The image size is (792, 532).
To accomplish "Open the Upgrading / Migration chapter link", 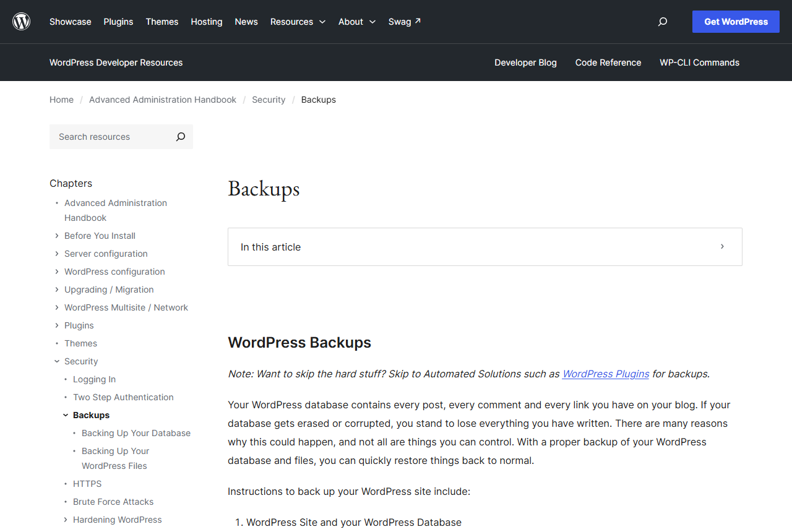I will (109, 290).
